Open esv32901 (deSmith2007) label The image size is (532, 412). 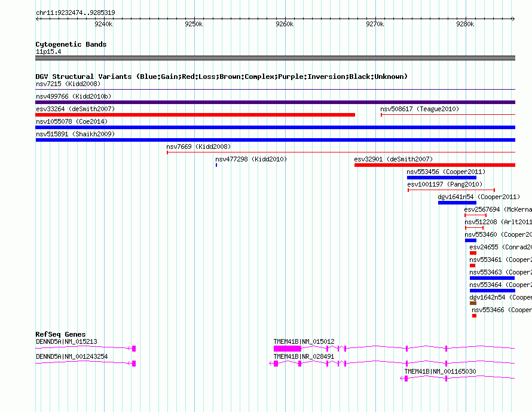393,159
